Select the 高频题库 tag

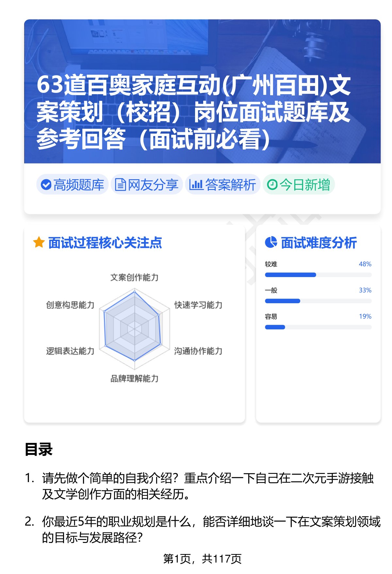click(72, 185)
